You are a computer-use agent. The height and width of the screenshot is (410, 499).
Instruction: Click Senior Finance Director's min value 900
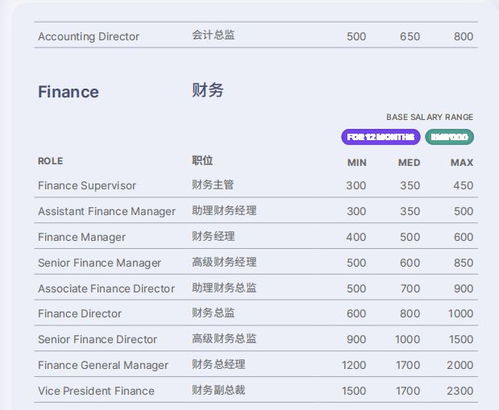(x=356, y=339)
